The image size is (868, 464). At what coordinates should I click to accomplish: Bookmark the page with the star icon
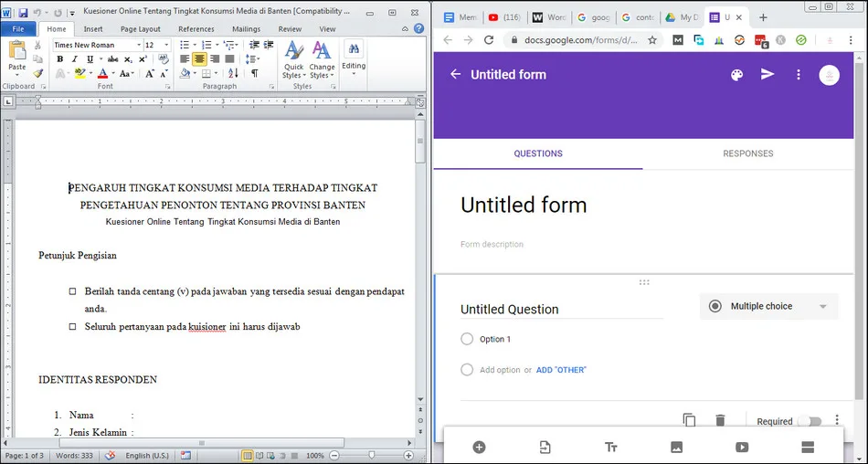pos(652,40)
